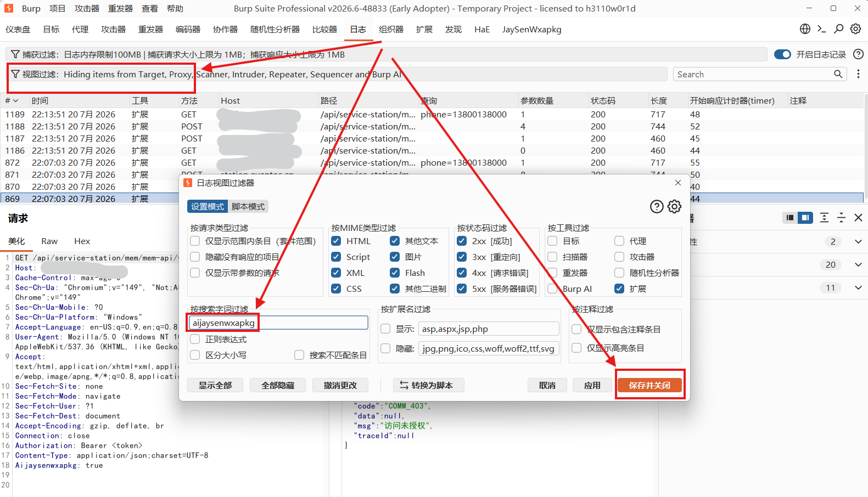The width and height of the screenshot is (868, 497).
Task: Open Burp settings gear icon at top right
Action: click(855, 29)
